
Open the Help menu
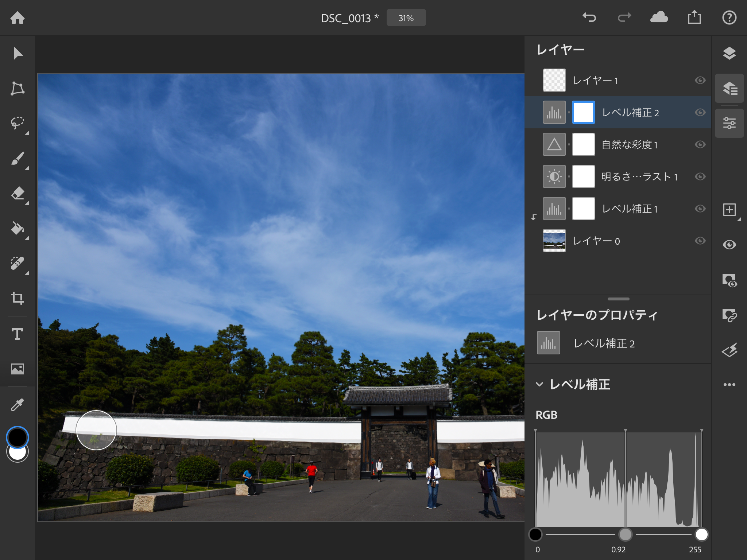click(x=729, y=17)
